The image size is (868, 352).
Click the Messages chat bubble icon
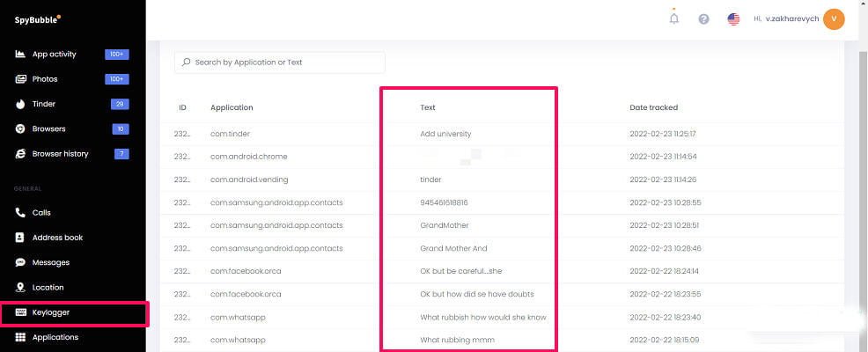(20, 262)
